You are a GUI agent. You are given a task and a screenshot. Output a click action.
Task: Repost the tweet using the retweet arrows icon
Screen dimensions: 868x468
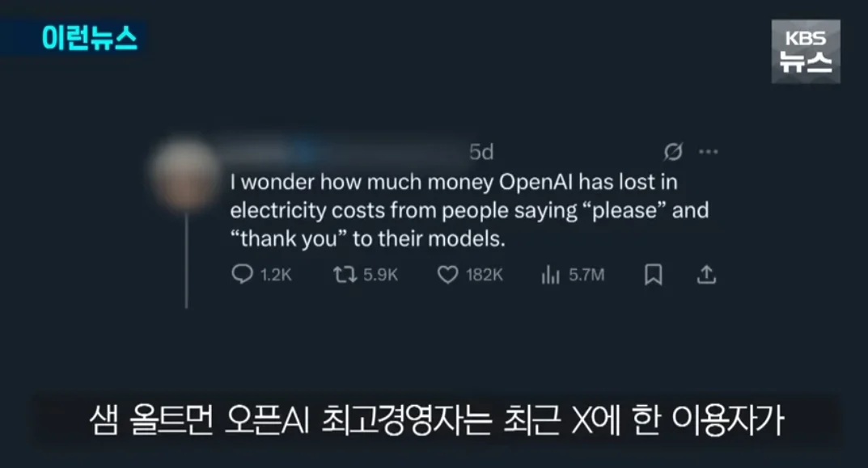click(345, 274)
